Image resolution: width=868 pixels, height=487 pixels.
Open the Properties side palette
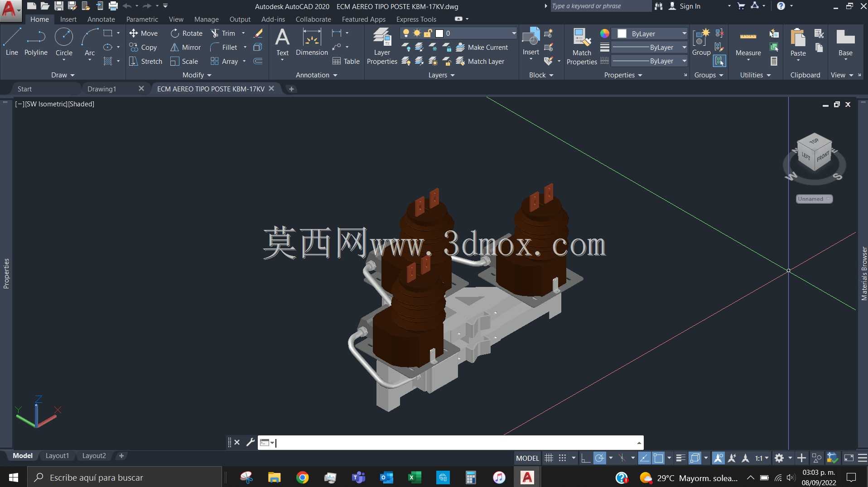click(x=6, y=273)
